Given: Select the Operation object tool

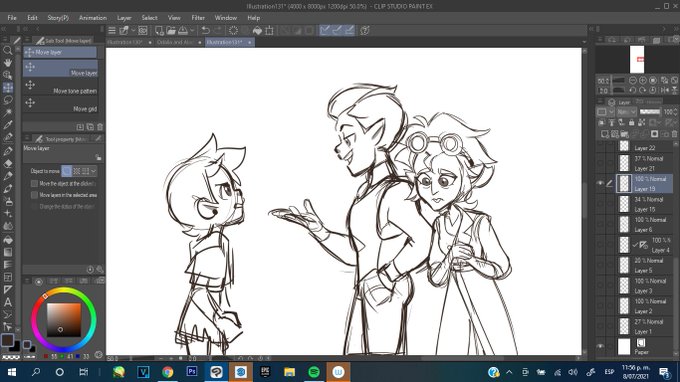Looking at the screenshot, I should [7, 75].
